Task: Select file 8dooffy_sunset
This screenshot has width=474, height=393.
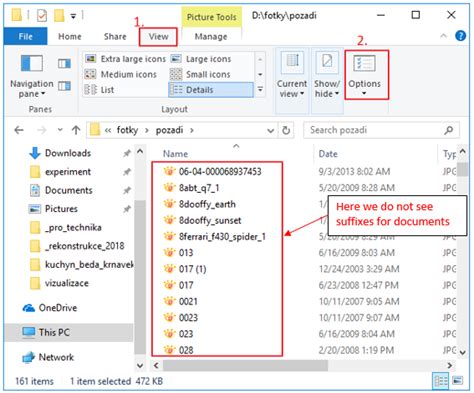Action: 210,220
